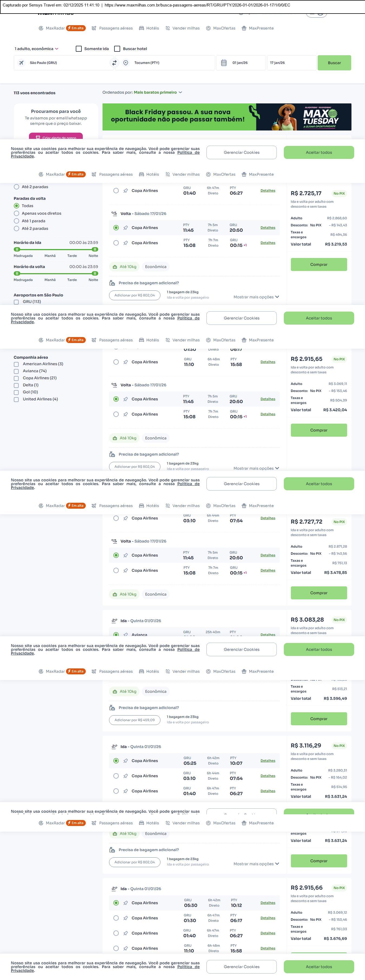Click Adicionar por R$ 459,09 baggage button

click(134, 720)
